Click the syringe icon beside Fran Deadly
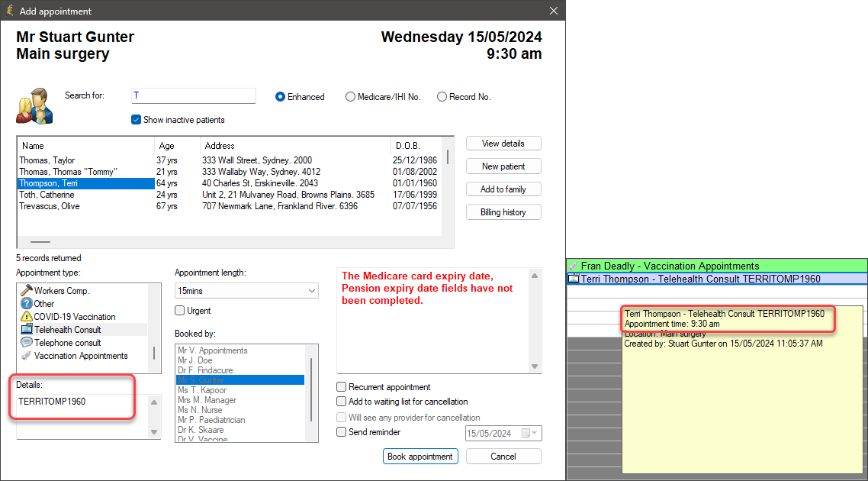 pos(574,266)
